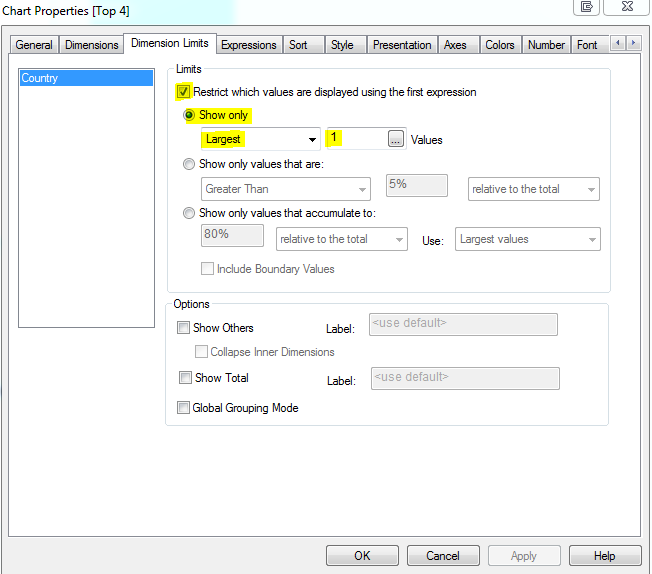Close the Chart Properties dialog
The height and width of the screenshot is (574, 652).
coord(626,7)
